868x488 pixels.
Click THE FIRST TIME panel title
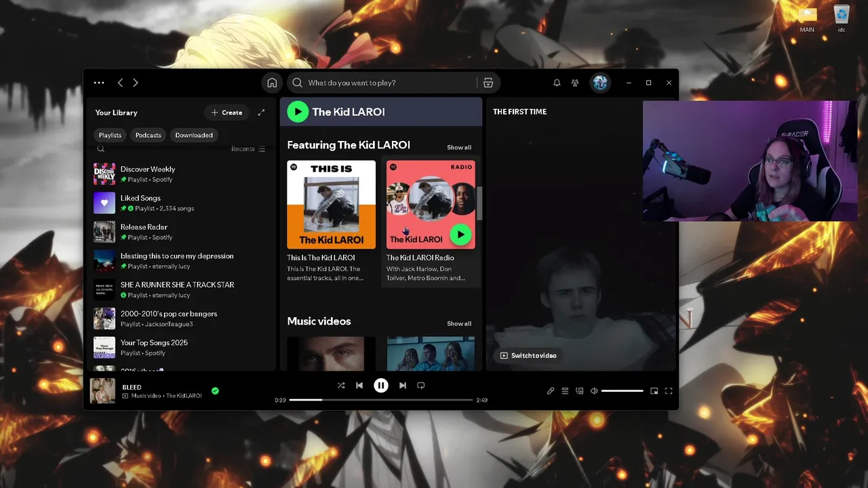[x=519, y=112]
